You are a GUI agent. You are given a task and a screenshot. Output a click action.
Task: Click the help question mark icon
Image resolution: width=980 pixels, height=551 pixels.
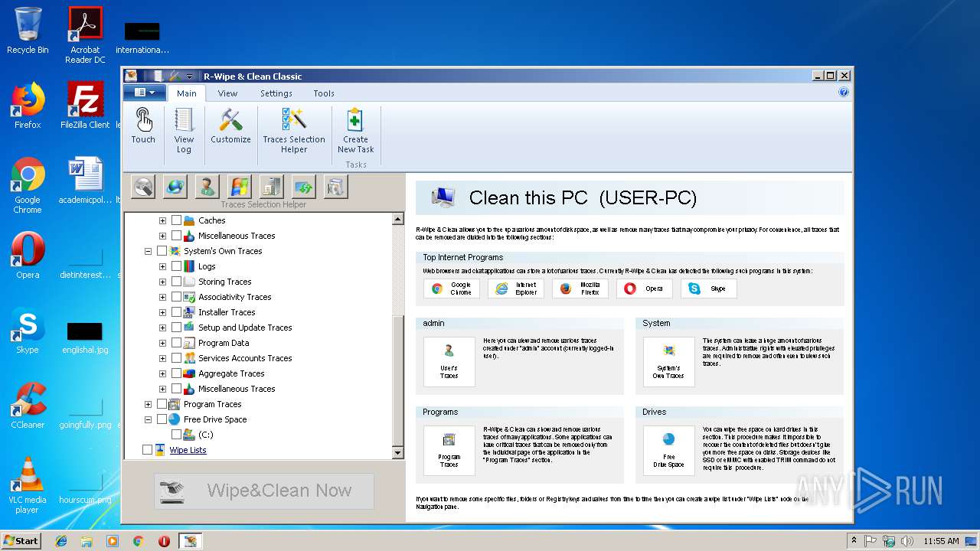coord(844,93)
